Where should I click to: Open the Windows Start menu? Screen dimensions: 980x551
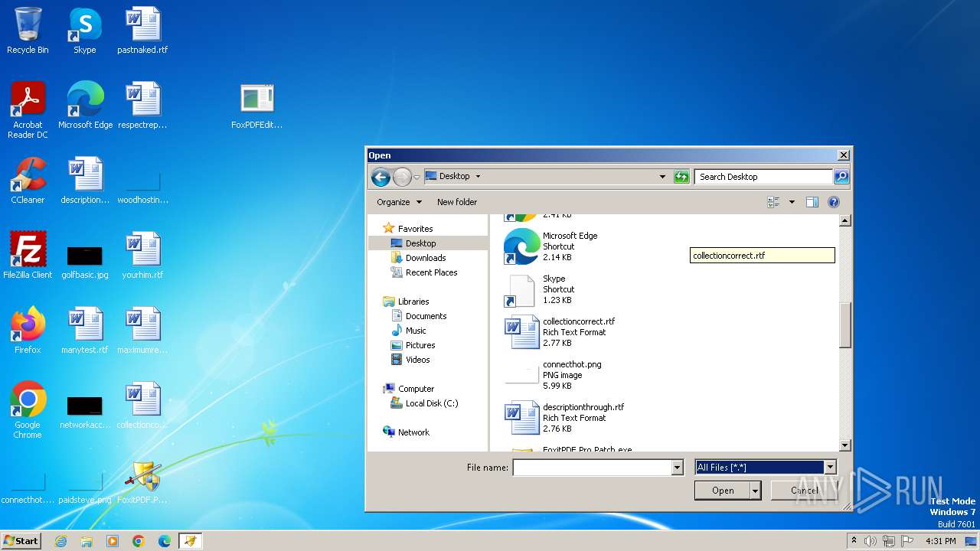pos(21,541)
